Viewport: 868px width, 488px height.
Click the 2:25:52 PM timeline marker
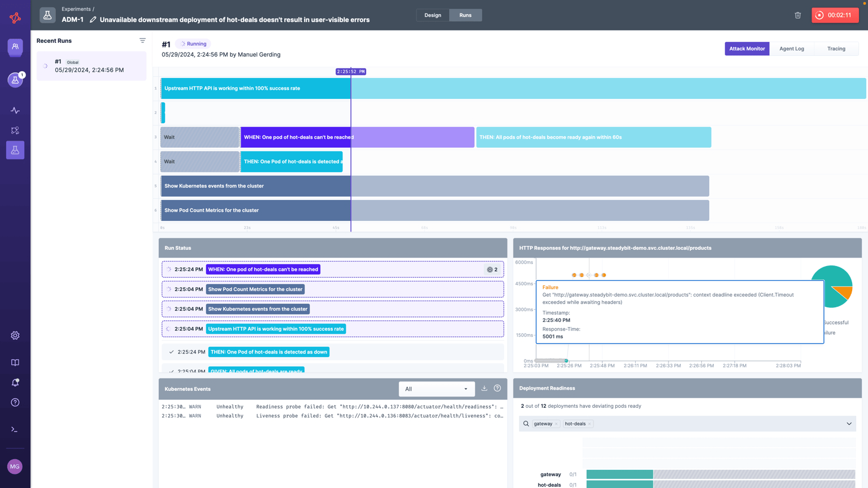pyautogui.click(x=351, y=72)
